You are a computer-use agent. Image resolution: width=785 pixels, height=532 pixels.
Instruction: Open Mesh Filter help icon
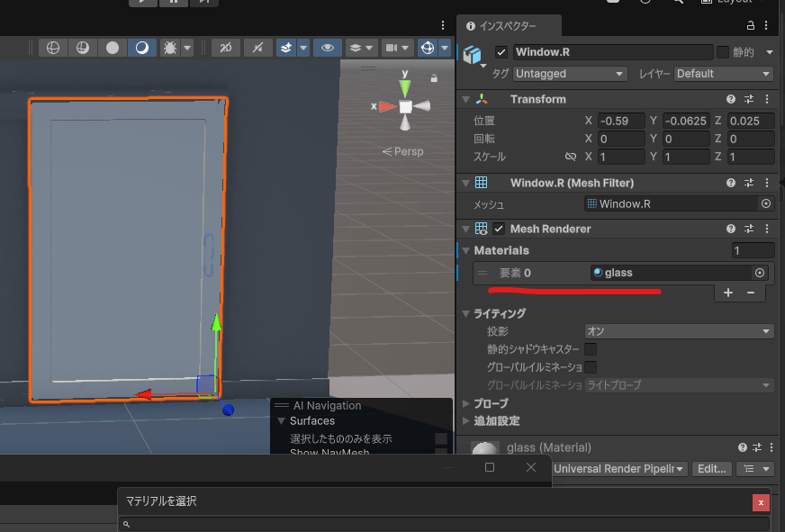(x=731, y=183)
